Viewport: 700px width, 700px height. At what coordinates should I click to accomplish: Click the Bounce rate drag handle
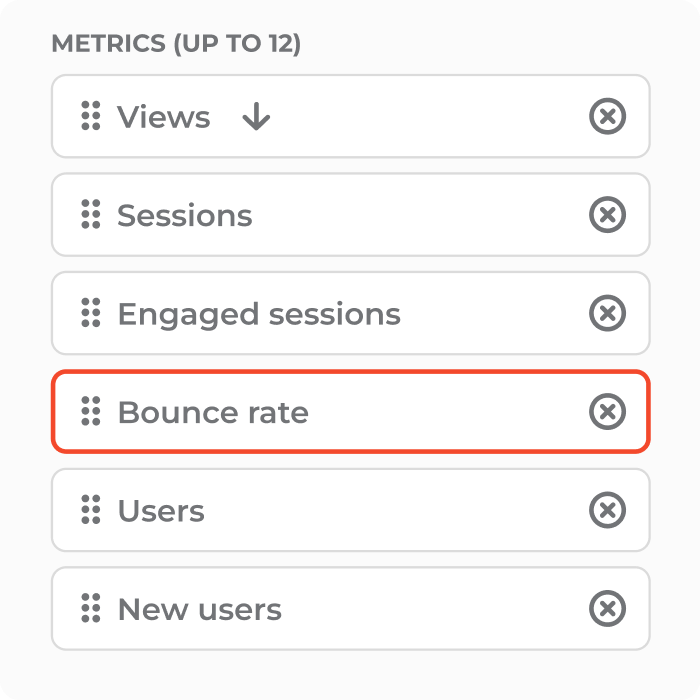[91, 411]
